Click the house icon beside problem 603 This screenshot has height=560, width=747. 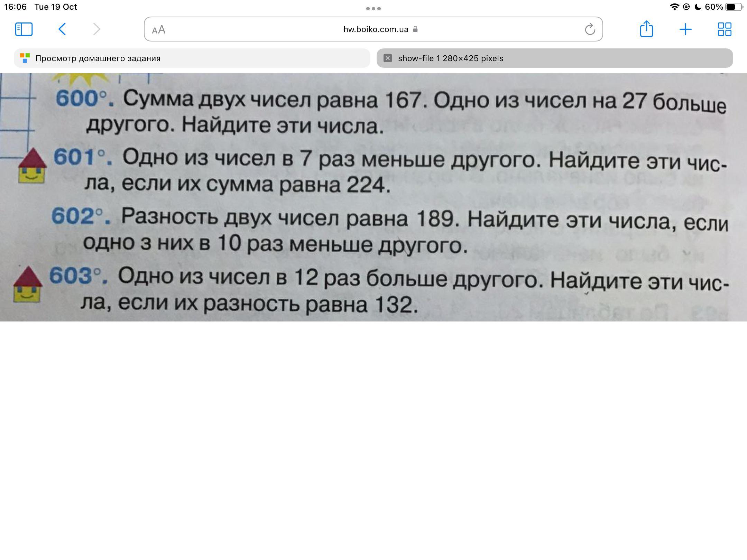[27, 284]
